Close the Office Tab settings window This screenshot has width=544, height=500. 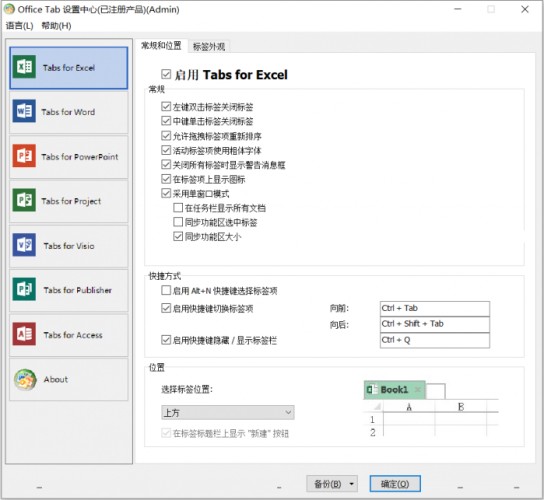(525, 9)
